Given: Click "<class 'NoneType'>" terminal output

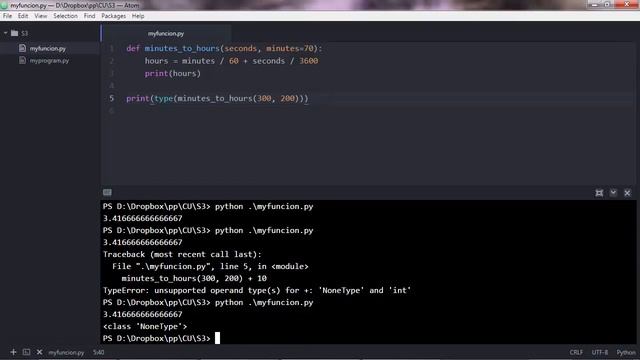Looking at the screenshot, I should click(x=145, y=326).
